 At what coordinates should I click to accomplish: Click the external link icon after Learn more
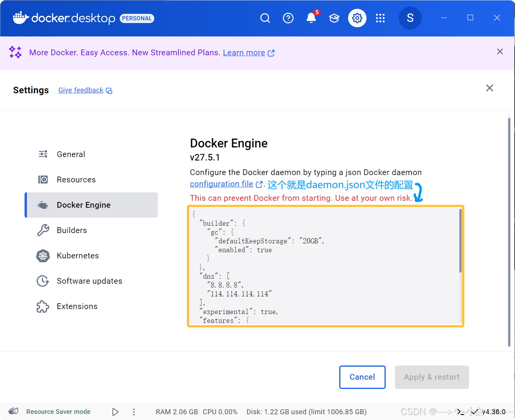271,53
